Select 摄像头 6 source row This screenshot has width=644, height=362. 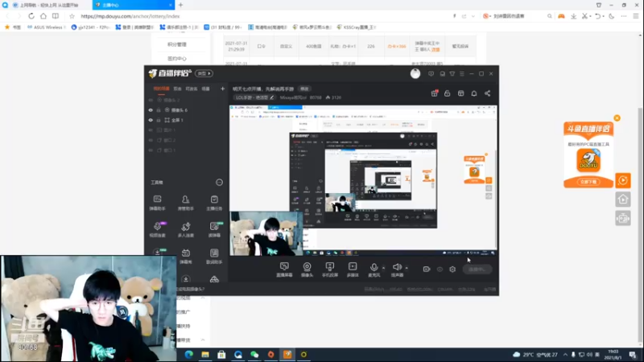[187, 110]
